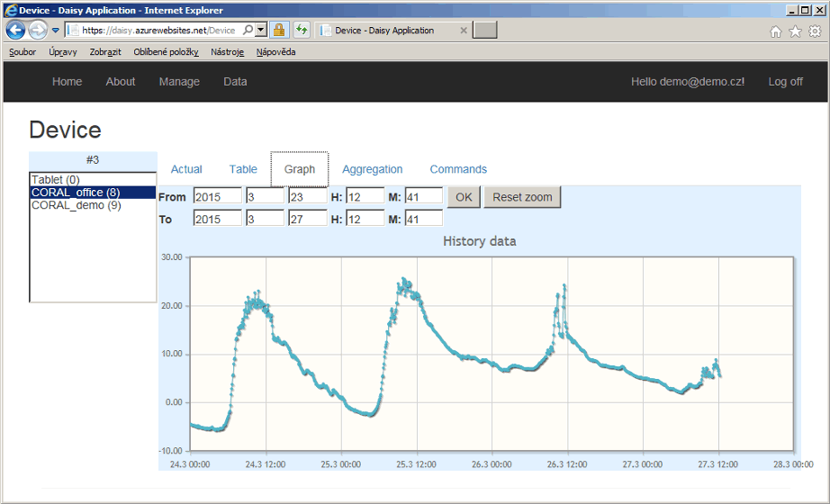Viewport: 830px width, 504px height.
Task: Click the To month field
Action: (x=265, y=219)
